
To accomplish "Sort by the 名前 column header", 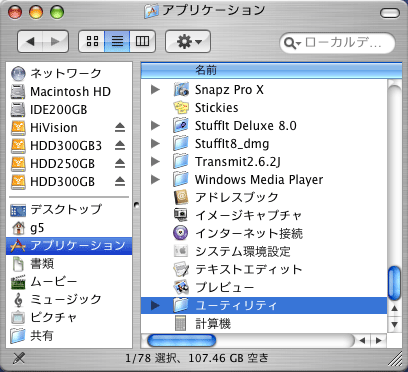I will click(x=271, y=70).
